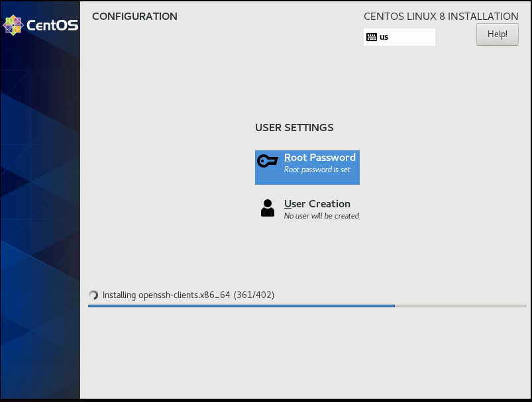
Task: Click the 'Root password is set' status text
Action: [x=317, y=170]
